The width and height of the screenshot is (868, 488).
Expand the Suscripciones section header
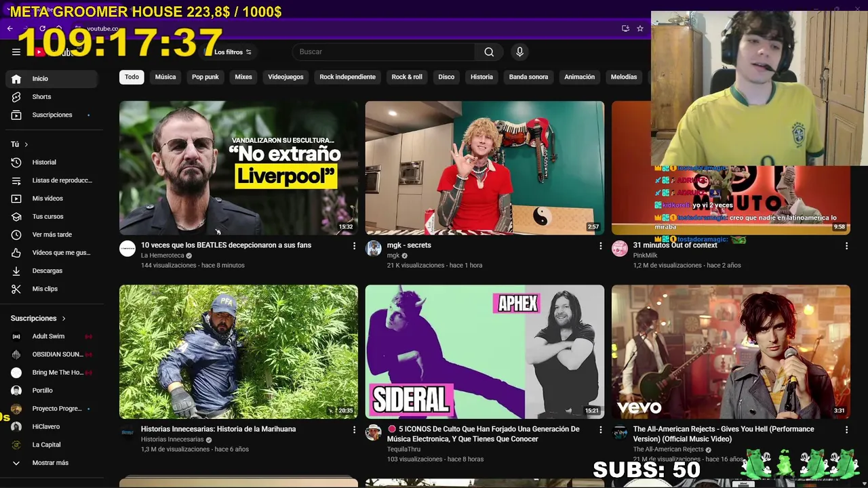[x=39, y=319]
